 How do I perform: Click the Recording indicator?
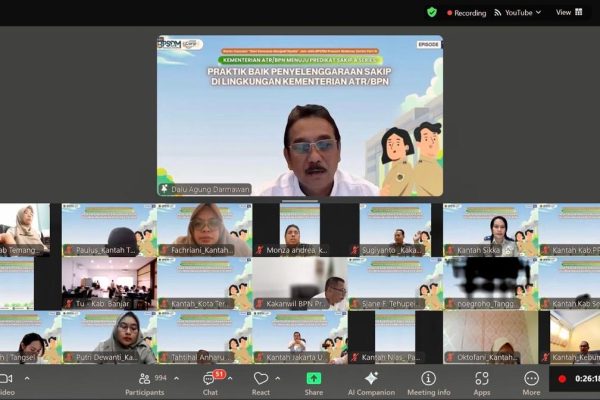point(466,13)
